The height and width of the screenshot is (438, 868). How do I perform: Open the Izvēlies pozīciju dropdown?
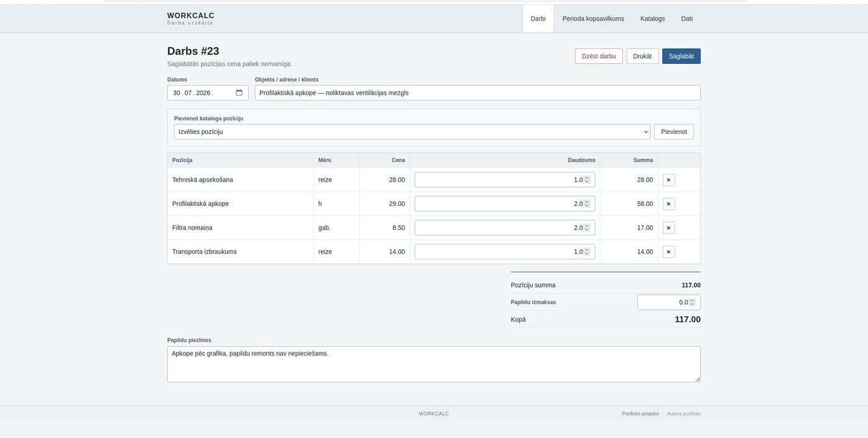412,132
